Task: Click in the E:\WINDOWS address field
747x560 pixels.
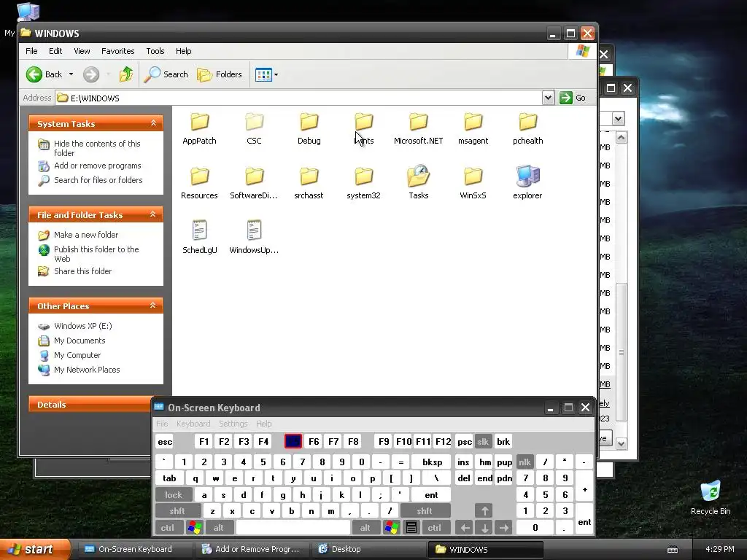Action: 299,98
